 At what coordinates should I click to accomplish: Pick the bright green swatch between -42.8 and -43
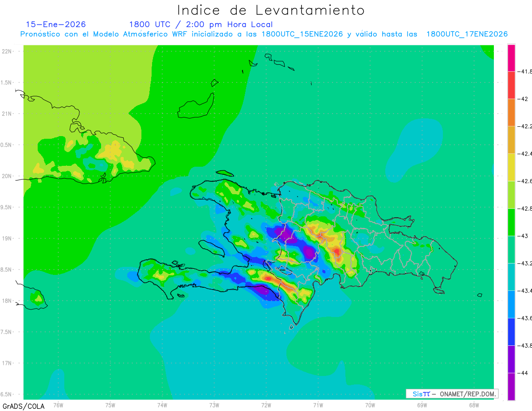[x=511, y=222]
